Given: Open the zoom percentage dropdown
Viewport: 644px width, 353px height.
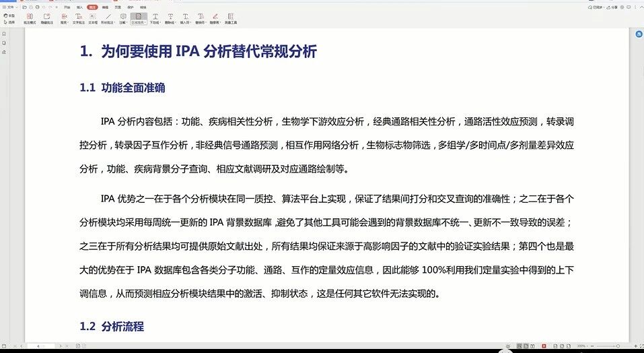Looking at the screenshot, I should point(582,346).
